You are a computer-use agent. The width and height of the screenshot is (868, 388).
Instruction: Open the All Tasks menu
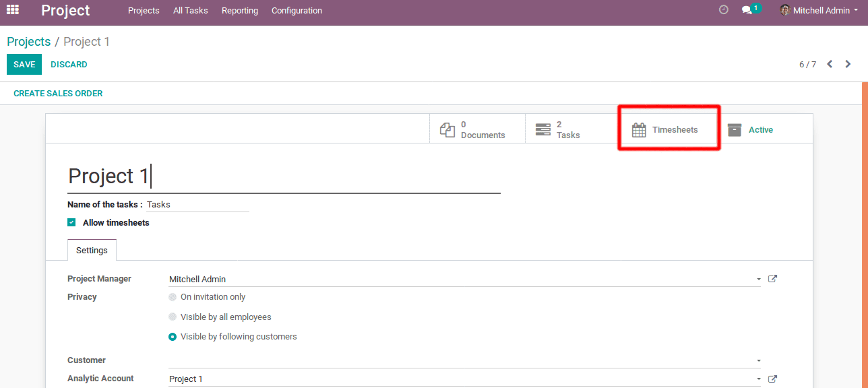[191, 10]
